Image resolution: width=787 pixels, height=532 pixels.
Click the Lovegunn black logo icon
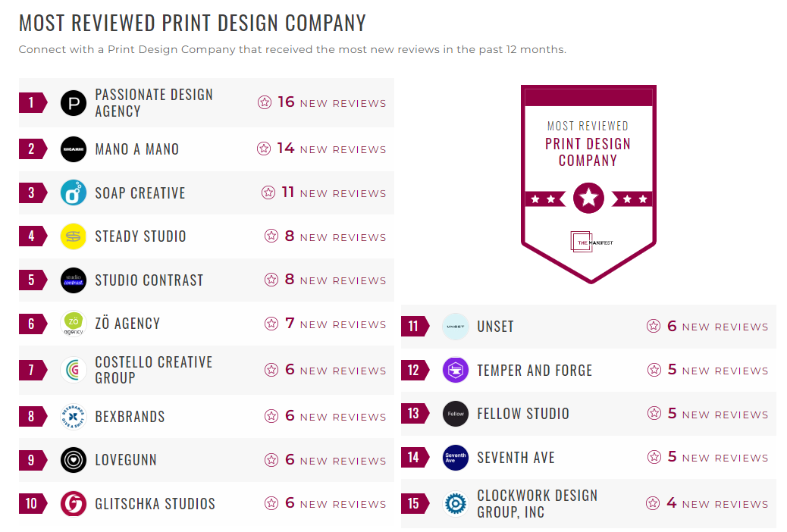point(73,459)
